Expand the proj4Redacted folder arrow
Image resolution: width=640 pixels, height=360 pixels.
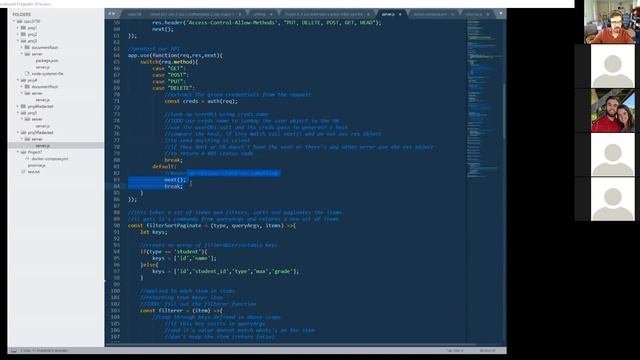click(18, 106)
